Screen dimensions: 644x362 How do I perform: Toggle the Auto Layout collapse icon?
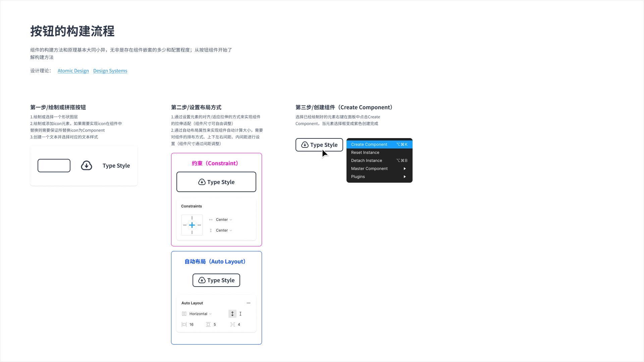(249, 303)
